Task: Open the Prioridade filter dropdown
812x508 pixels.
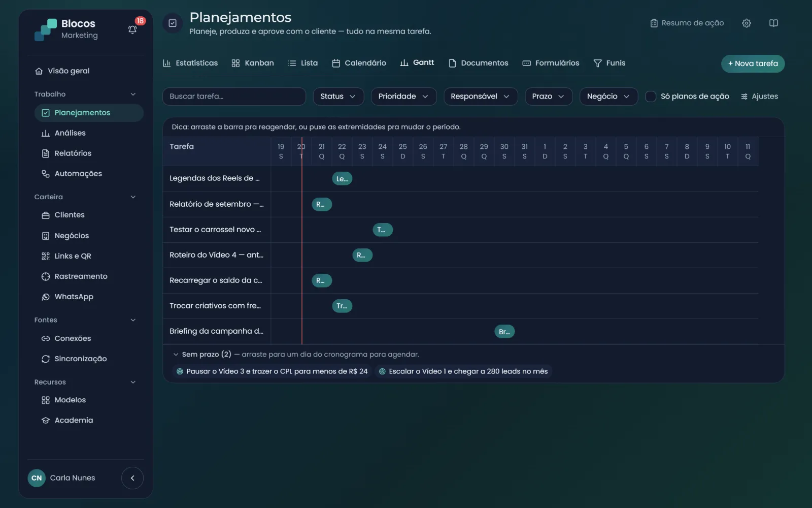Action: 403,97
